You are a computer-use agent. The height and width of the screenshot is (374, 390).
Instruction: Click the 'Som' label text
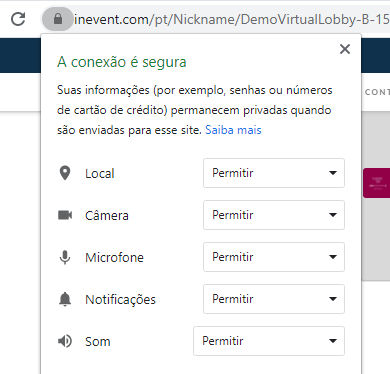[98, 342]
